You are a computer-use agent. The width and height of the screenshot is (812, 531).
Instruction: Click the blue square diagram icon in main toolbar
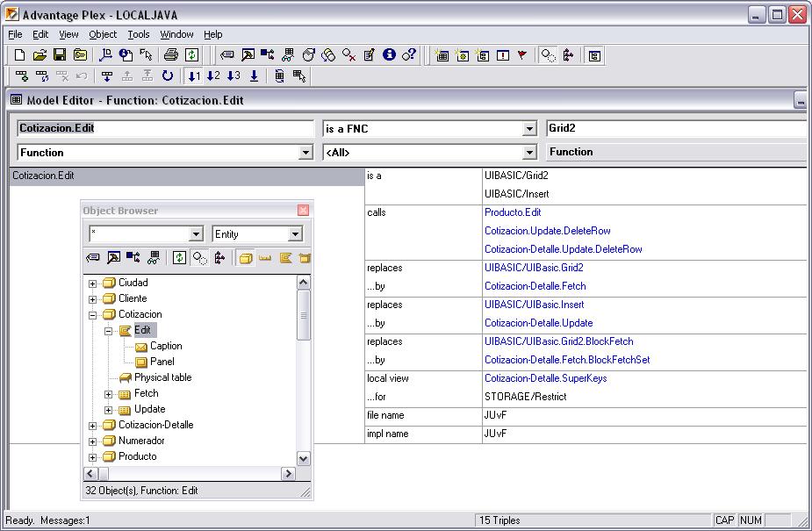pyautogui.click(x=268, y=55)
